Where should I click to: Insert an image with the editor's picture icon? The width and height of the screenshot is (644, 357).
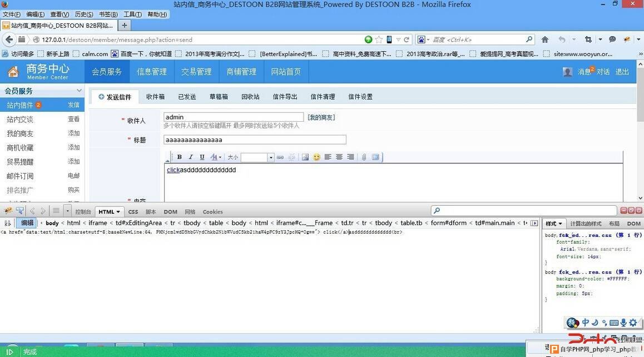(x=305, y=157)
